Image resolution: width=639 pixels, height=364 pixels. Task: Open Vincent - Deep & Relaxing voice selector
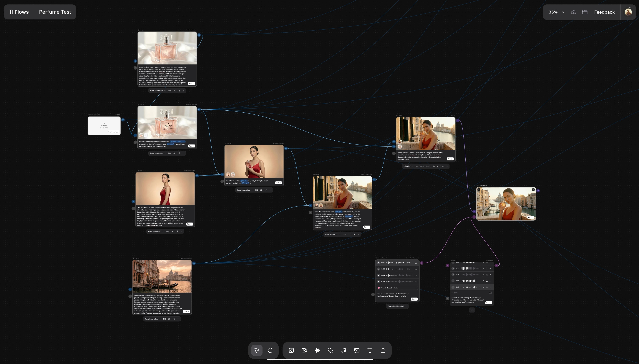click(x=397, y=288)
